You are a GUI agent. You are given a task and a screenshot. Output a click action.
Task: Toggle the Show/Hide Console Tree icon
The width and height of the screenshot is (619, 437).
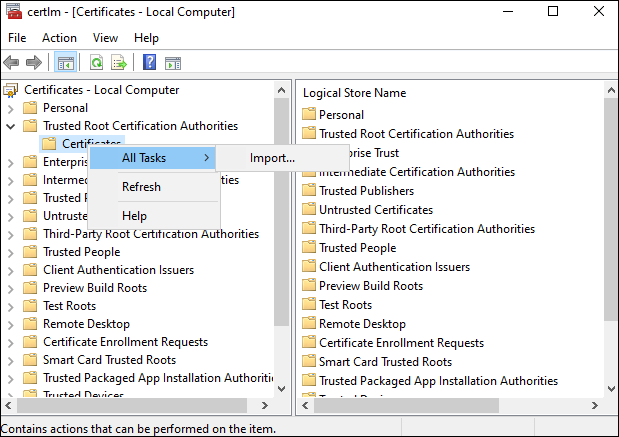point(66,63)
